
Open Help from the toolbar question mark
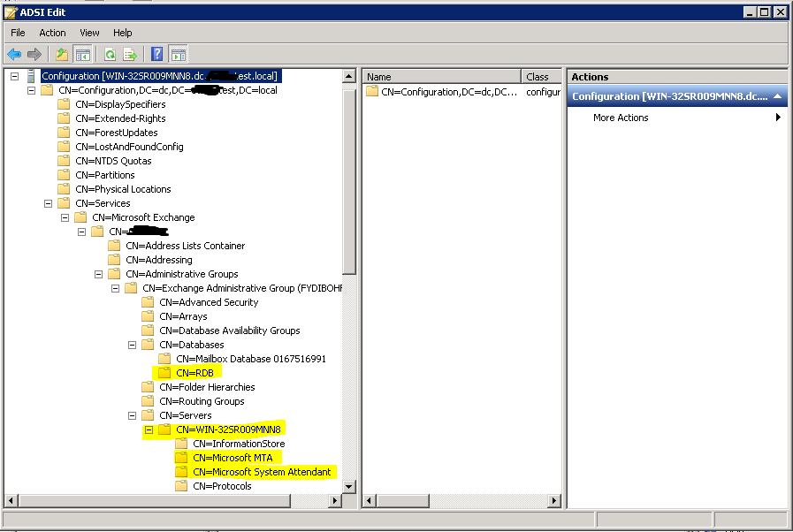[x=157, y=54]
